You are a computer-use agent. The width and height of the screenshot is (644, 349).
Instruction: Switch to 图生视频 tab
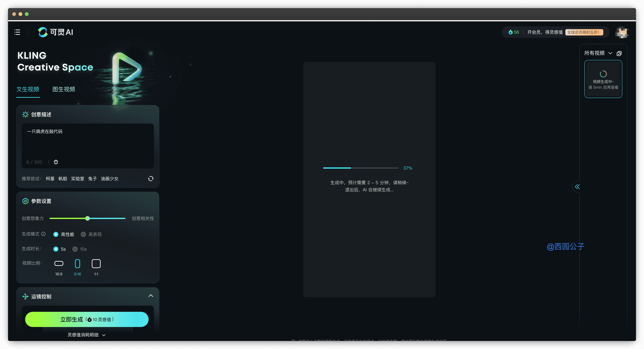[x=64, y=89]
